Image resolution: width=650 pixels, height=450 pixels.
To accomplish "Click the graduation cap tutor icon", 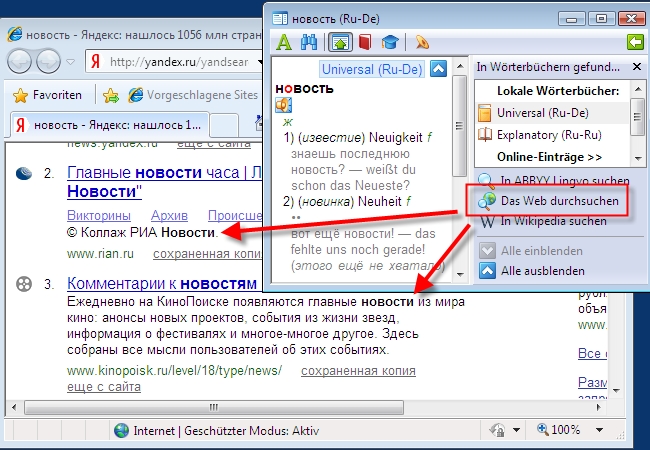I will click(x=390, y=42).
